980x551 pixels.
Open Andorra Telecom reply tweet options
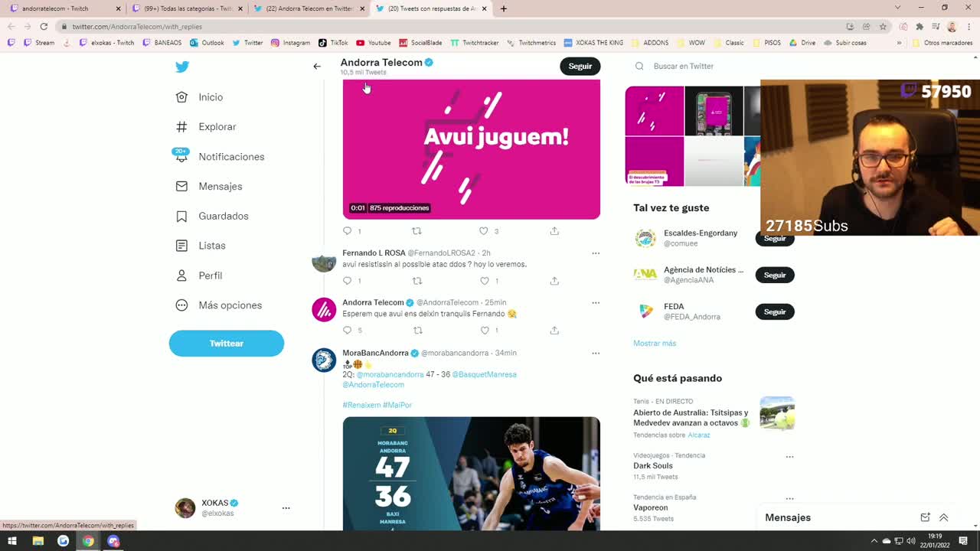tap(596, 303)
